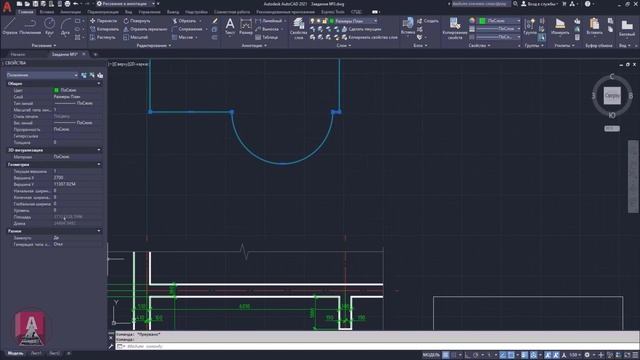Click Сделать текущим layer button

click(x=362, y=29)
